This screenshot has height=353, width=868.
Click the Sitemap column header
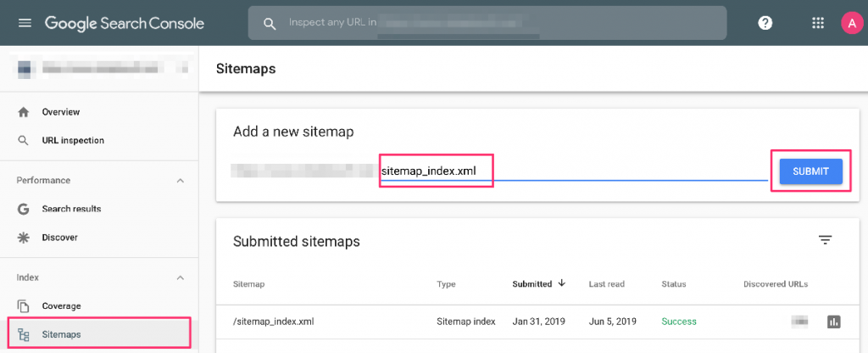click(x=248, y=283)
